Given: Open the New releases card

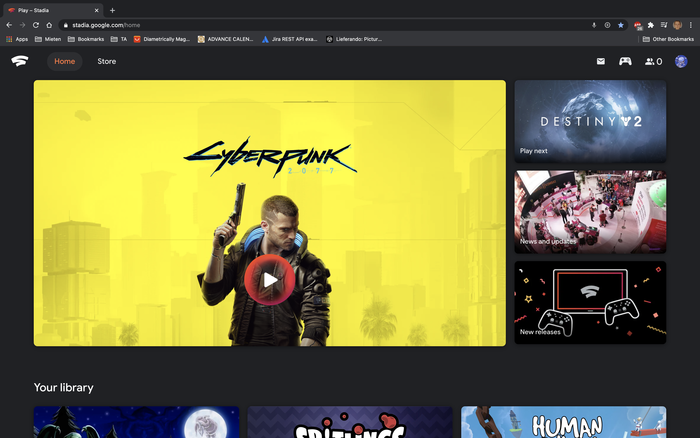Looking at the screenshot, I should point(590,302).
